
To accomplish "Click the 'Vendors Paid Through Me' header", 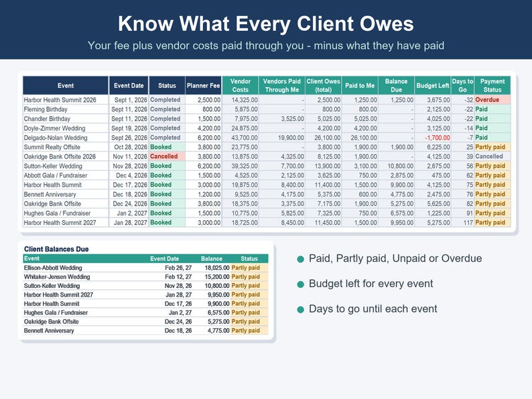I will click(281, 86).
